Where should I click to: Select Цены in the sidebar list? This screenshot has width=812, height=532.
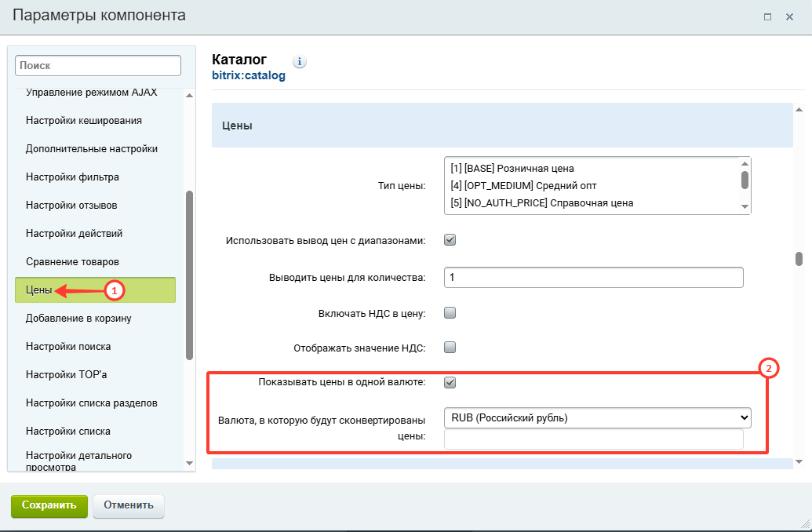95,290
